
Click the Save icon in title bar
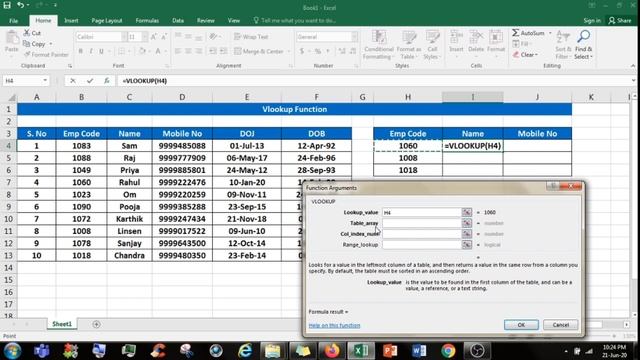7,5
